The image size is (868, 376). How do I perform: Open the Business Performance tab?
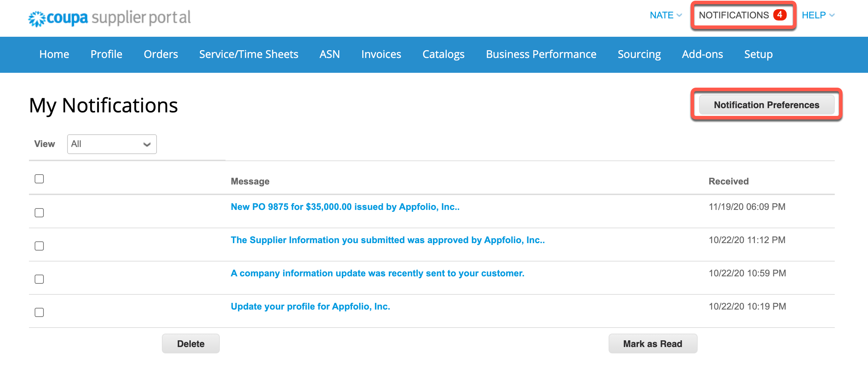(x=541, y=54)
